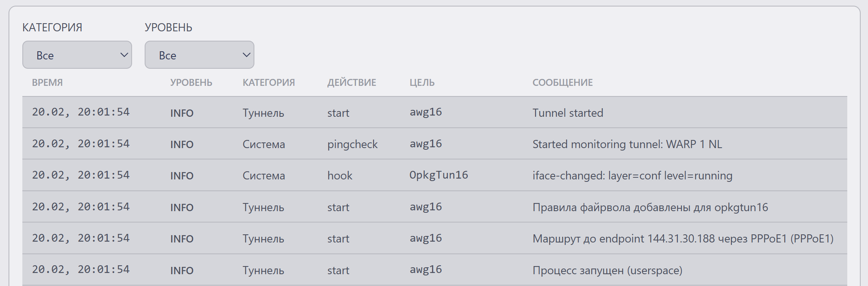868x286 pixels.
Task: Click the pingcheck action cell
Action: 352,144
